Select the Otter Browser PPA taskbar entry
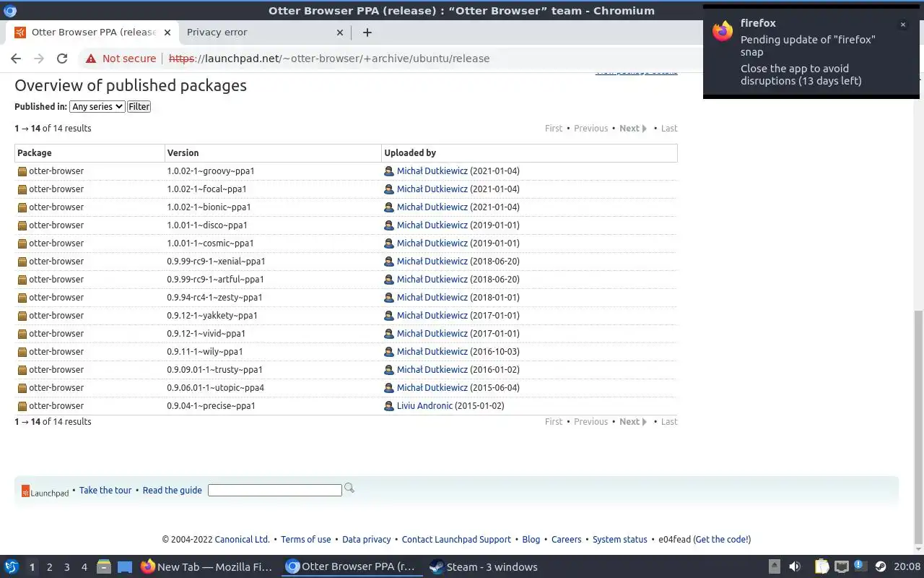The width and height of the screenshot is (924, 578). click(350, 566)
